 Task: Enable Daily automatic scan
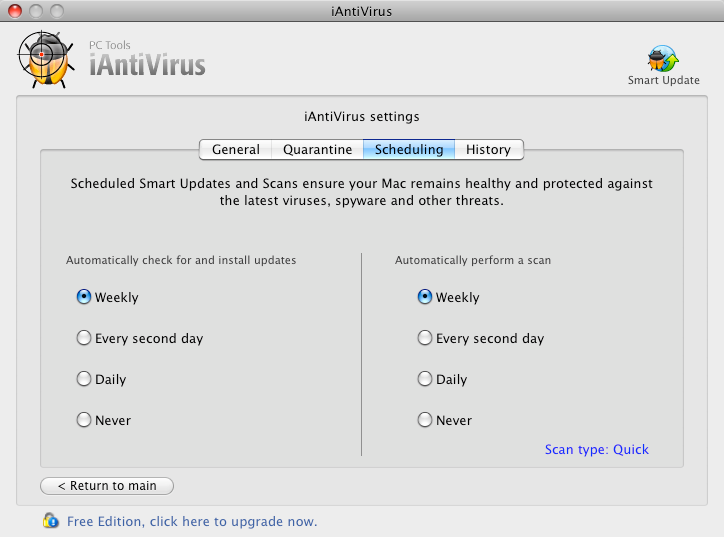(425, 379)
